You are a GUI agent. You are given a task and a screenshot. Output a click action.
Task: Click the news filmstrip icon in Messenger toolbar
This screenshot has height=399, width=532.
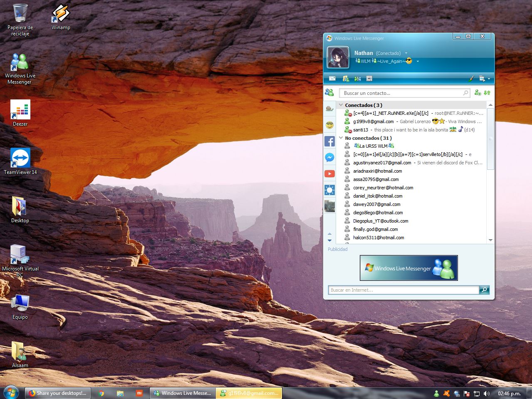click(x=369, y=78)
